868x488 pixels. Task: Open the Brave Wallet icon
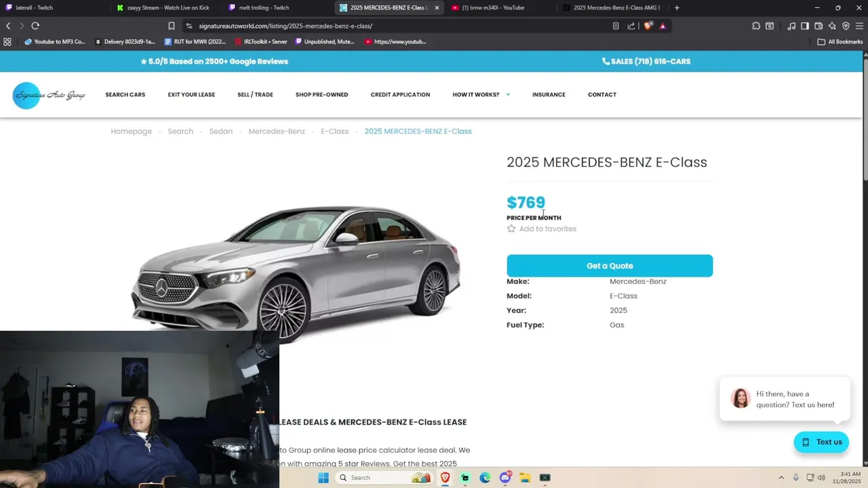pyautogui.click(x=818, y=26)
